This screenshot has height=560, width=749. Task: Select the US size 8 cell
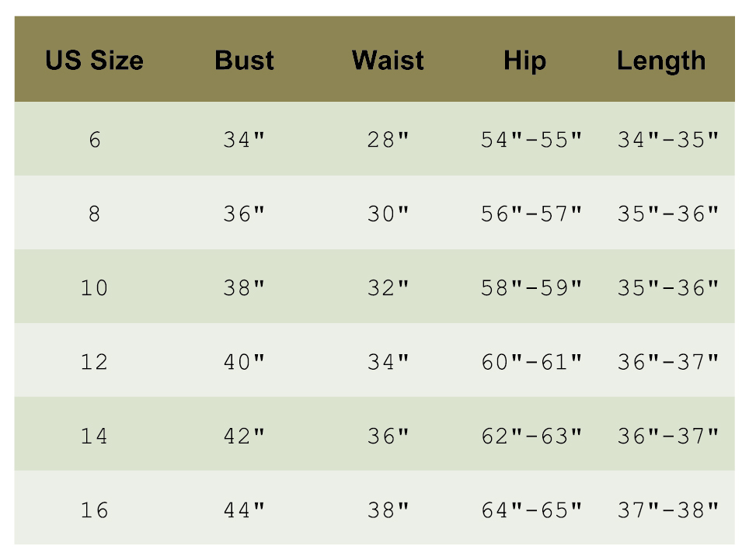[94, 214]
